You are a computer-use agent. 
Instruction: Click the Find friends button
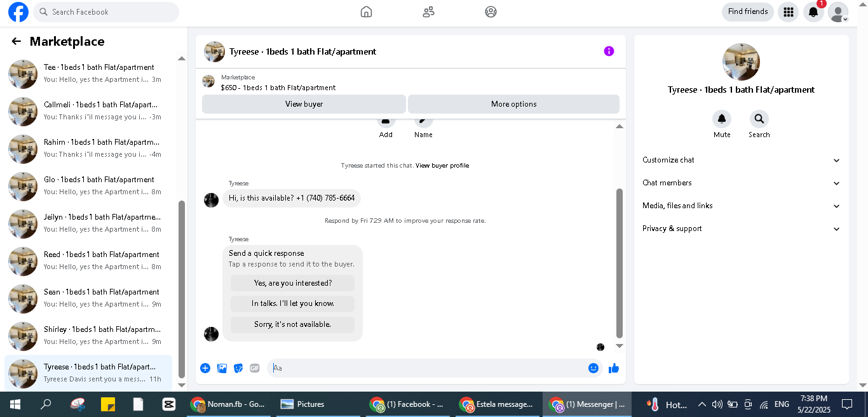(x=748, y=12)
